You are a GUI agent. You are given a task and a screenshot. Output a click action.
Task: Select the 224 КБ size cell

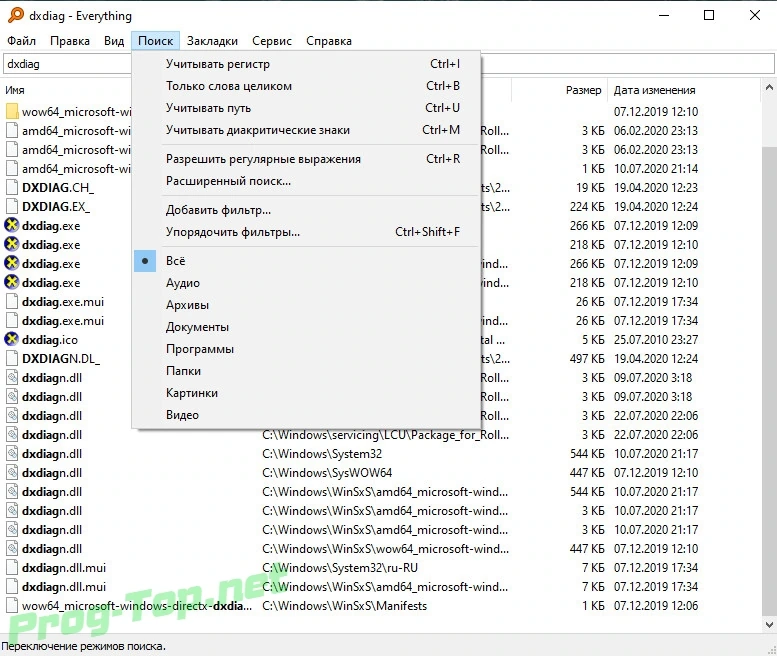click(x=587, y=207)
